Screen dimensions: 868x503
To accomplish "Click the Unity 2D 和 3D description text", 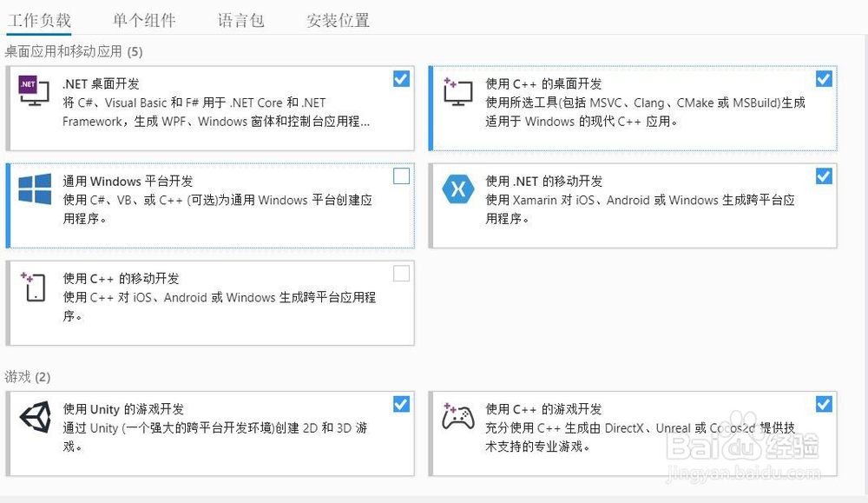I will pos(214,437).
